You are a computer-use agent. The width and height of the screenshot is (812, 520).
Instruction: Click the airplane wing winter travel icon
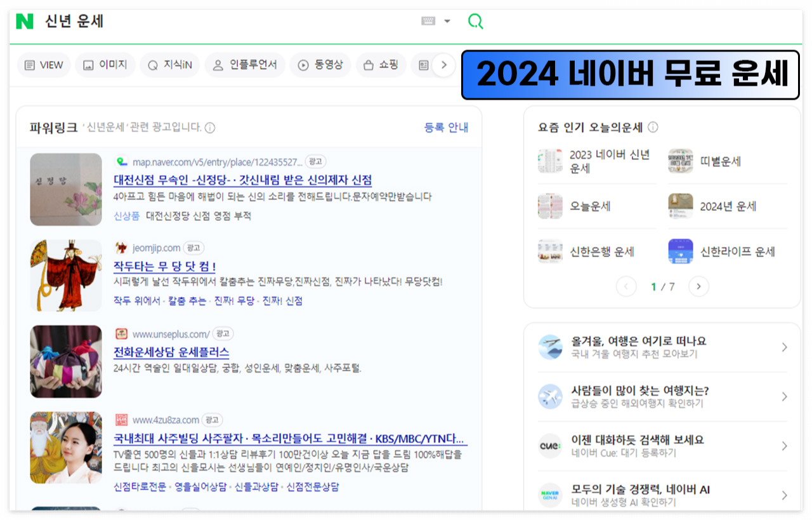(550, 347)
